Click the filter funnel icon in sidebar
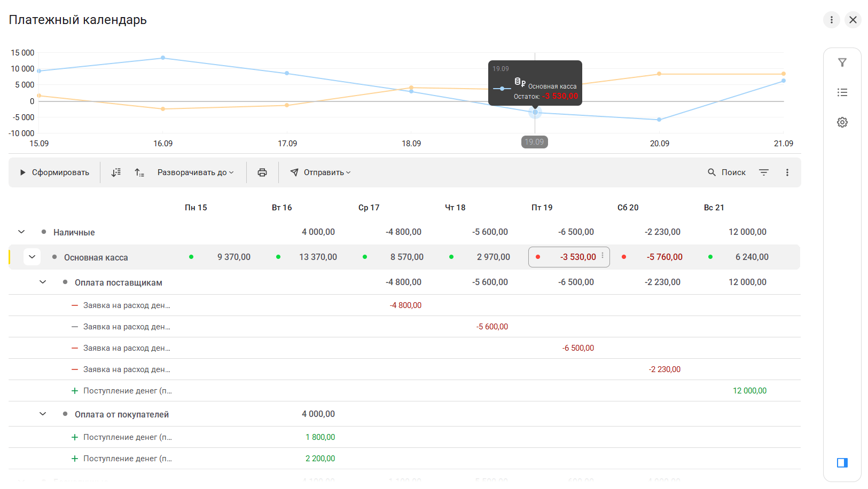The image size is (868, 489). [842, 62]
